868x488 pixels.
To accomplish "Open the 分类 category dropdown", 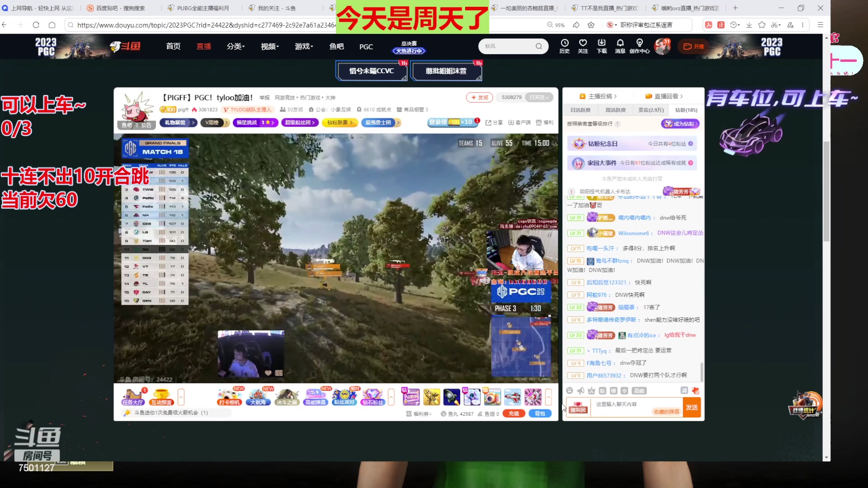I will coord(236,46).
